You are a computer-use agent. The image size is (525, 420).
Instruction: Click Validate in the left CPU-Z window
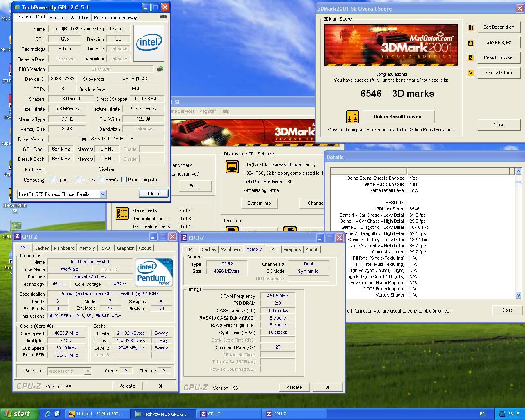click(x=127, y=386)
